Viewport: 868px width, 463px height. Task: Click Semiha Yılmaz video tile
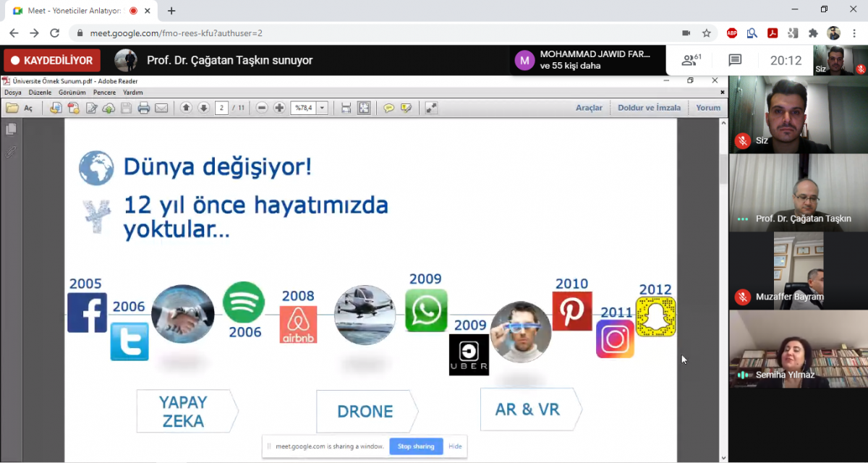coord(798,349)
